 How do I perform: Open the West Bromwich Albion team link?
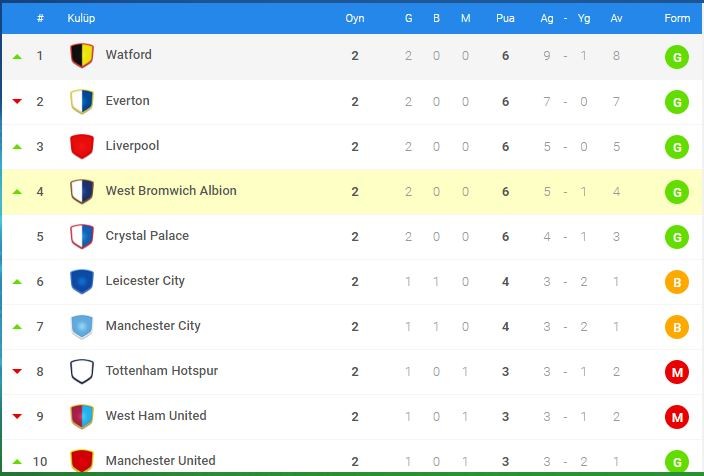pos(171,190)
